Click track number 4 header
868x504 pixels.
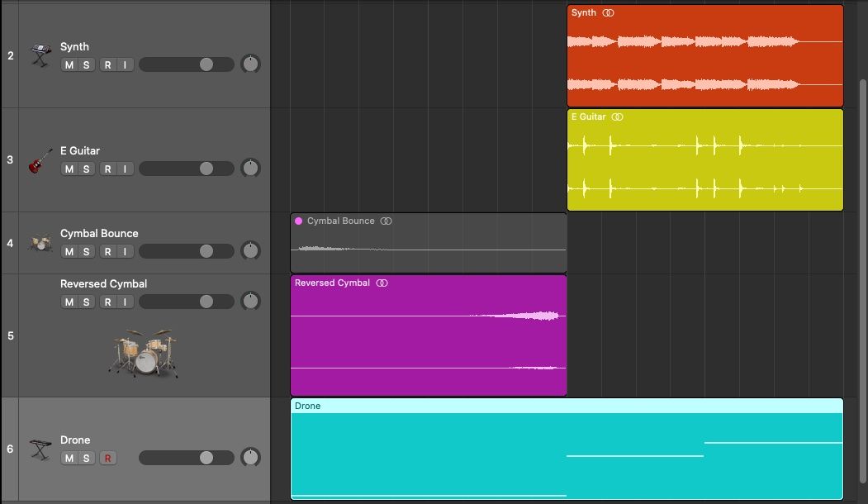coord(9,242)
